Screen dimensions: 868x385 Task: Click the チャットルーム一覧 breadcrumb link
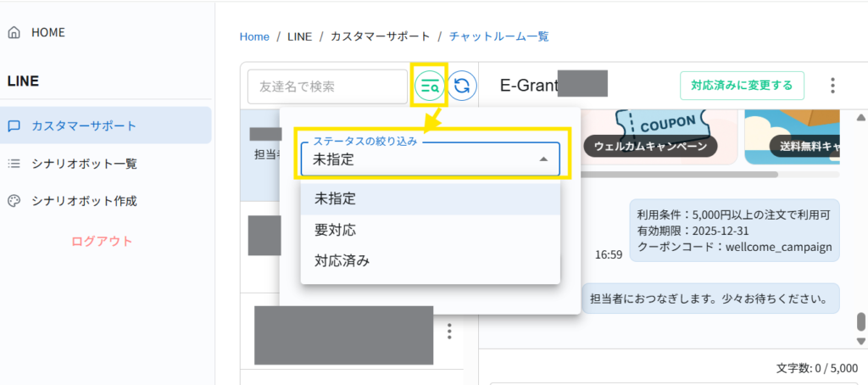click(498, 36)
